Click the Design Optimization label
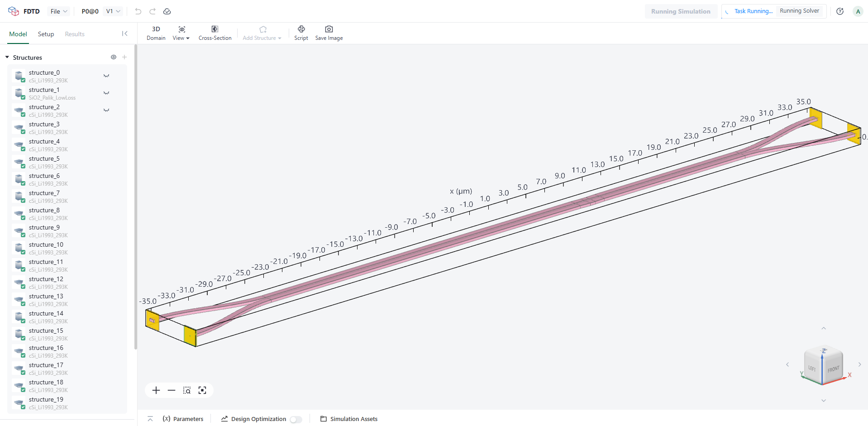 (x=258, y=419)
